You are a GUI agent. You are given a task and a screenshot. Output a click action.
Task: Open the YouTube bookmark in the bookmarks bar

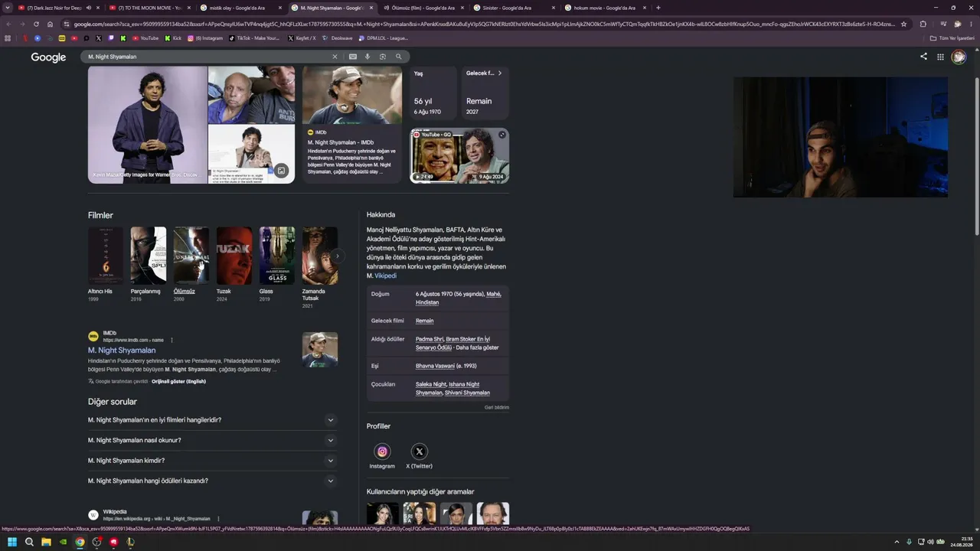[x=145, y=37]
